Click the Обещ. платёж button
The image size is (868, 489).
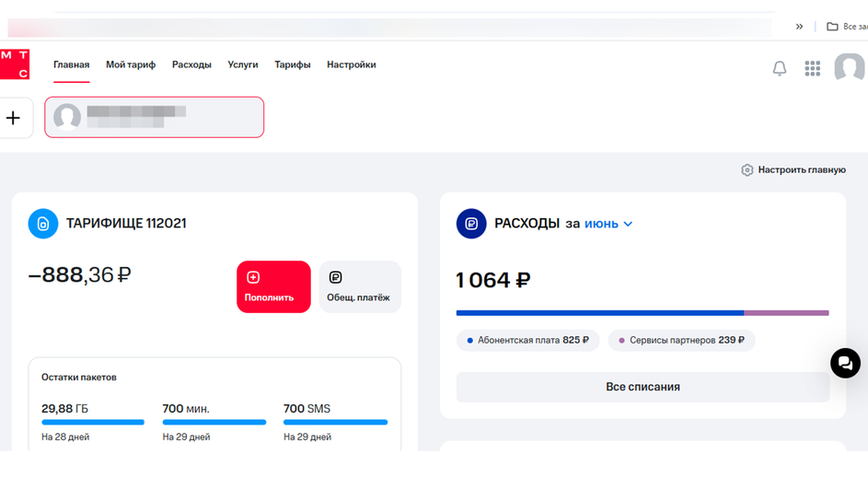click(360, 287)
